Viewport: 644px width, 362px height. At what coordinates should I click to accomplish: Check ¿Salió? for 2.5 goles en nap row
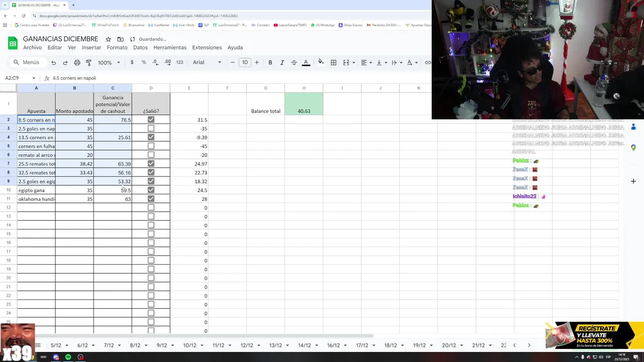coord(151,129)
